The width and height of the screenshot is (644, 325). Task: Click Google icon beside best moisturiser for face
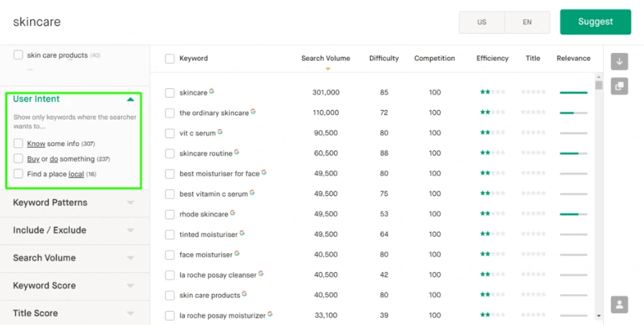[264, 172]
